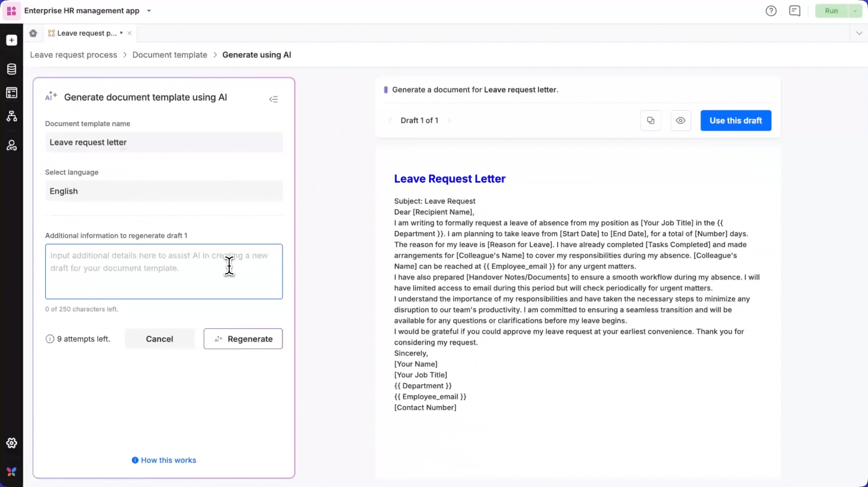The width and height of the screenshot is (868, 487).
Task: Open the pages layout icon in sidebar
Action: click(12, 93)
